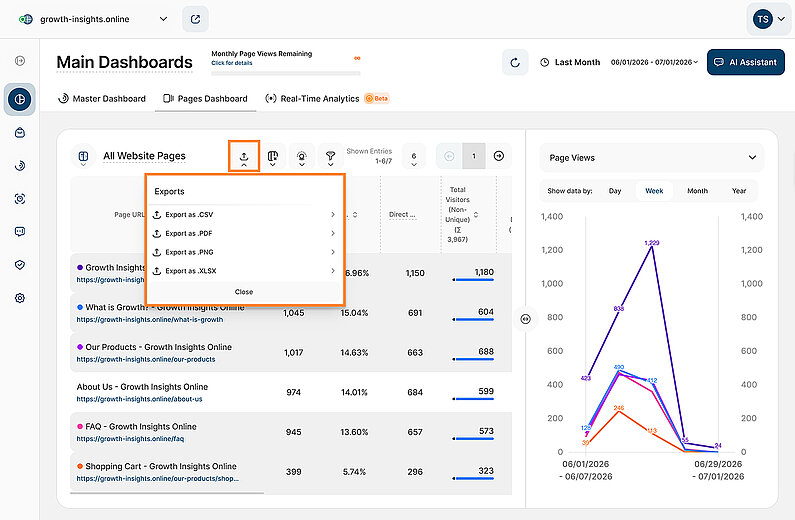Open the TS user avatar
The image size is (795, 520).
pos(763,19)
